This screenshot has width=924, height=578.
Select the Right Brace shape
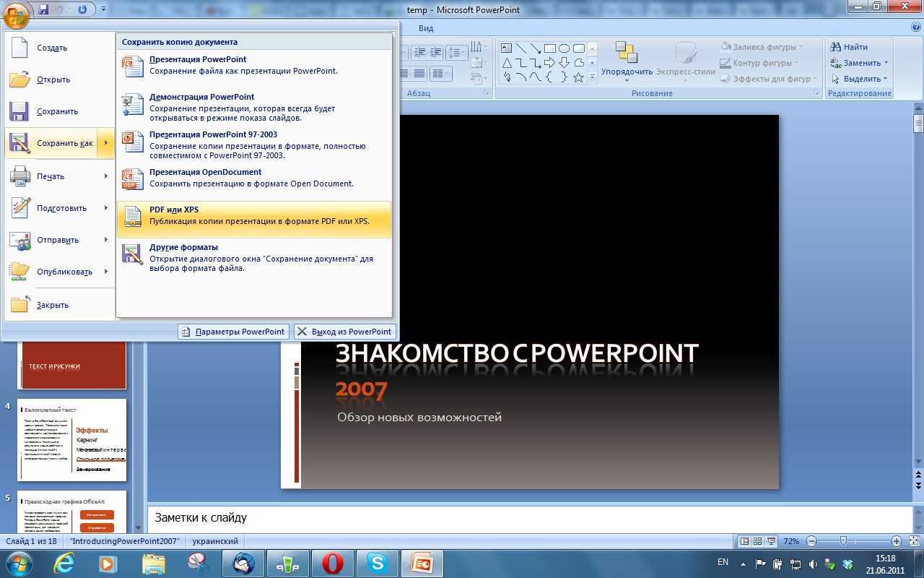coord(565,77)
